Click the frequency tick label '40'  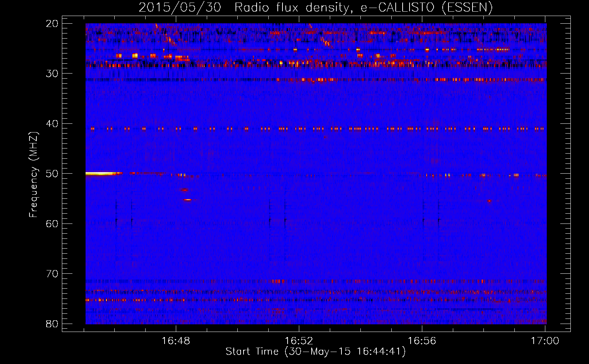point(52,124)
